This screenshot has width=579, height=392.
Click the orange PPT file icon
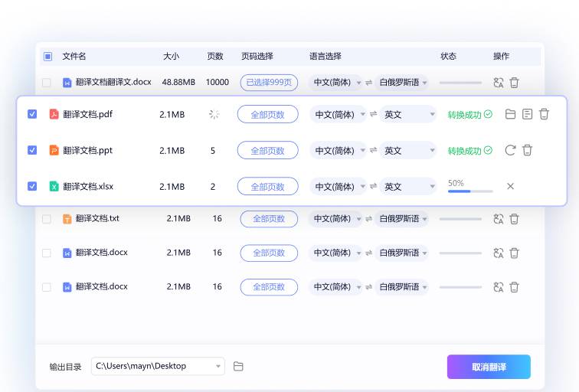pos(54,150)
